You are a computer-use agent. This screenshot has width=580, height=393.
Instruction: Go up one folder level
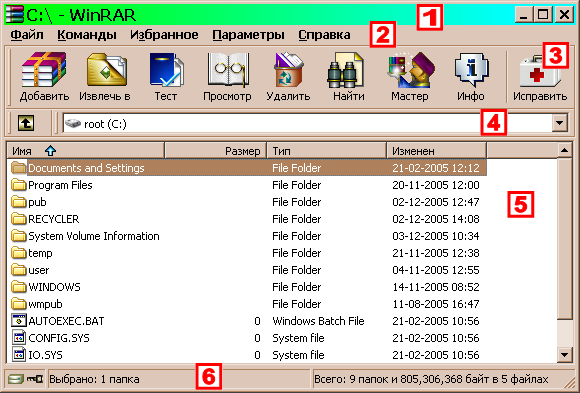tap(26, 123)
